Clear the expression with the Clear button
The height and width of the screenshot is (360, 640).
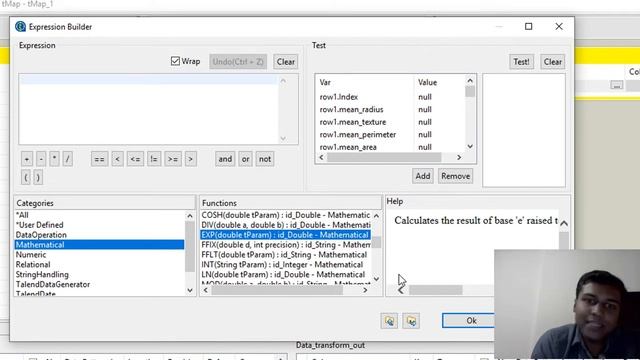(x=285, y=62)
